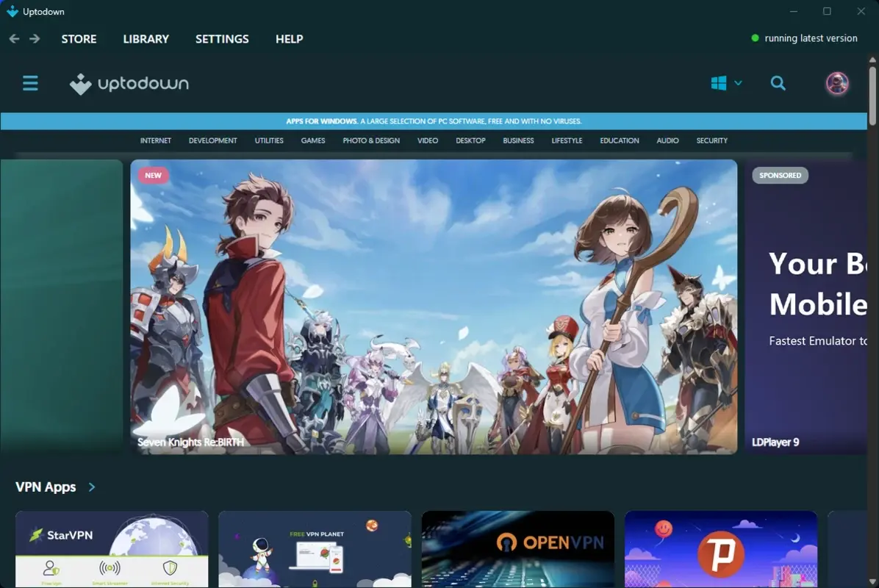Screen dimensions: 879x588
Task: Select the UTILITIES category
Action: point(268,140)
